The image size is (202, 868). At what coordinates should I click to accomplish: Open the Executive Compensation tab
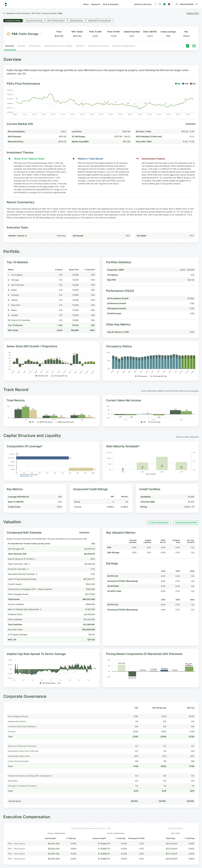124,46
